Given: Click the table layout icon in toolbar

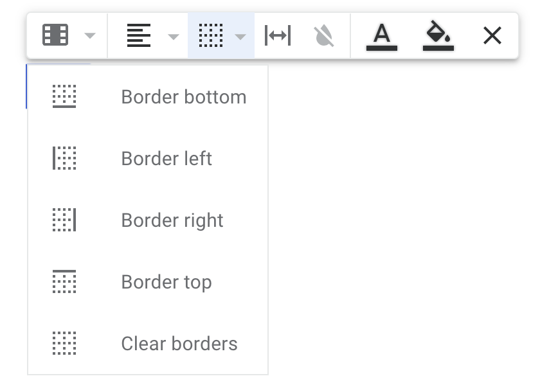Looking at the screenshot, I should 55,35.
